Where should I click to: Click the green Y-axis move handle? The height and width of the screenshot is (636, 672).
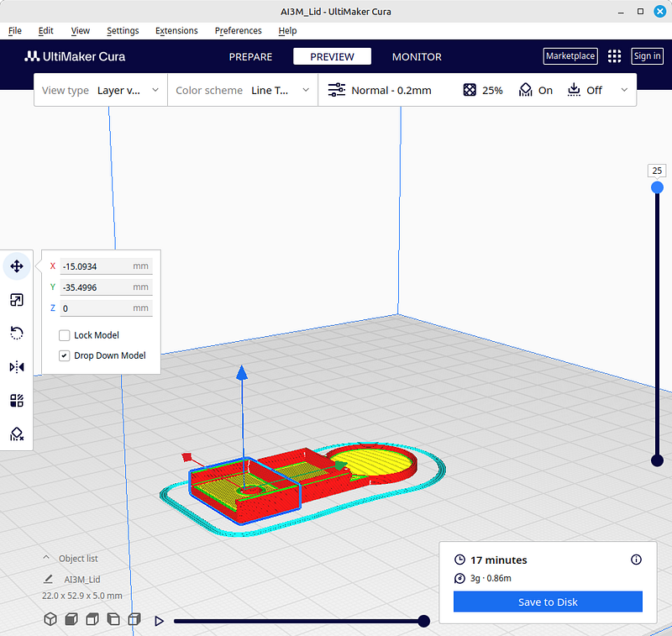(341, 465)
